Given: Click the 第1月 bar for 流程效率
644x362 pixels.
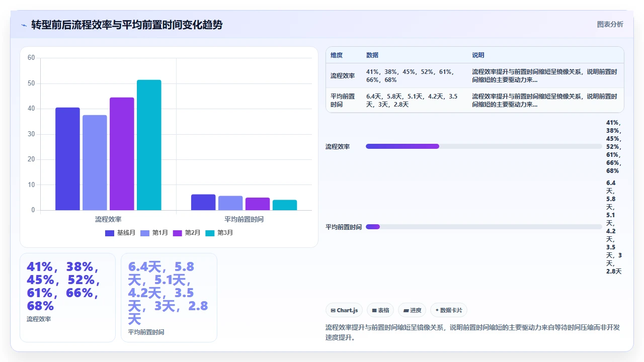Looking at the screenshot, I should 95,162.
